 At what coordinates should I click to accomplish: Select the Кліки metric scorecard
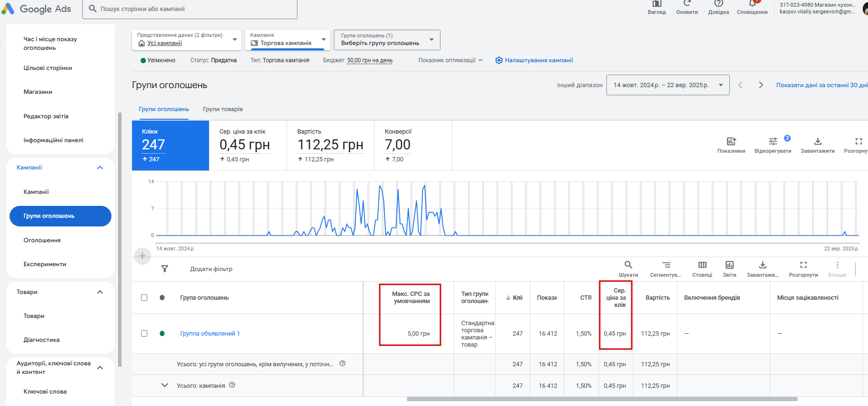171,146
